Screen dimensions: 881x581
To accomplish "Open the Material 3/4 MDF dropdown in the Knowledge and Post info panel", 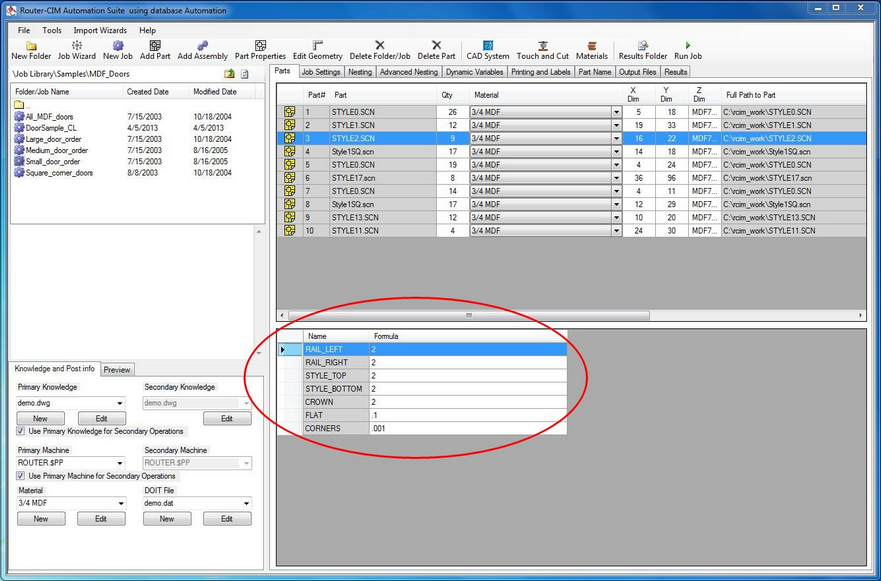I will click(x=120, y=503).
